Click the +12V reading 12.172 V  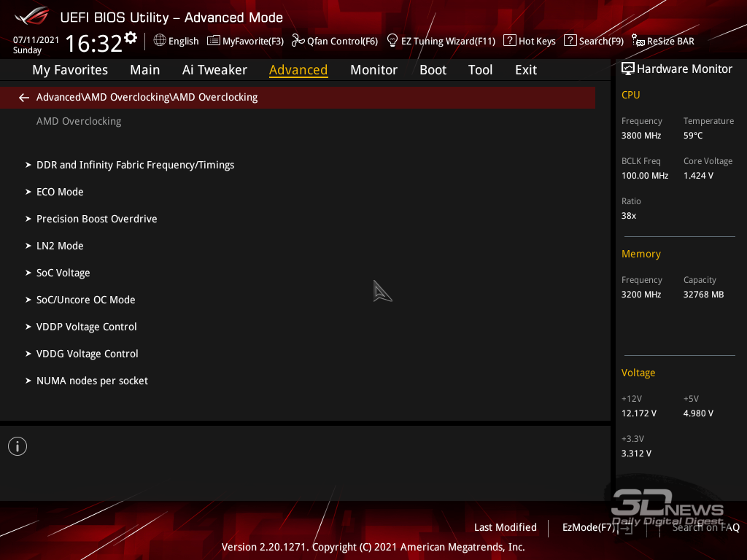click(x=638, y=413)
